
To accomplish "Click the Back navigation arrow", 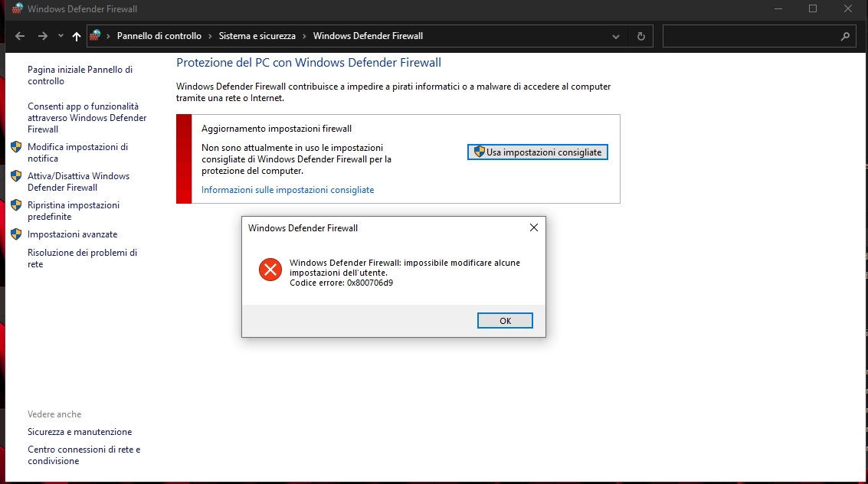I will pos(20,36).
